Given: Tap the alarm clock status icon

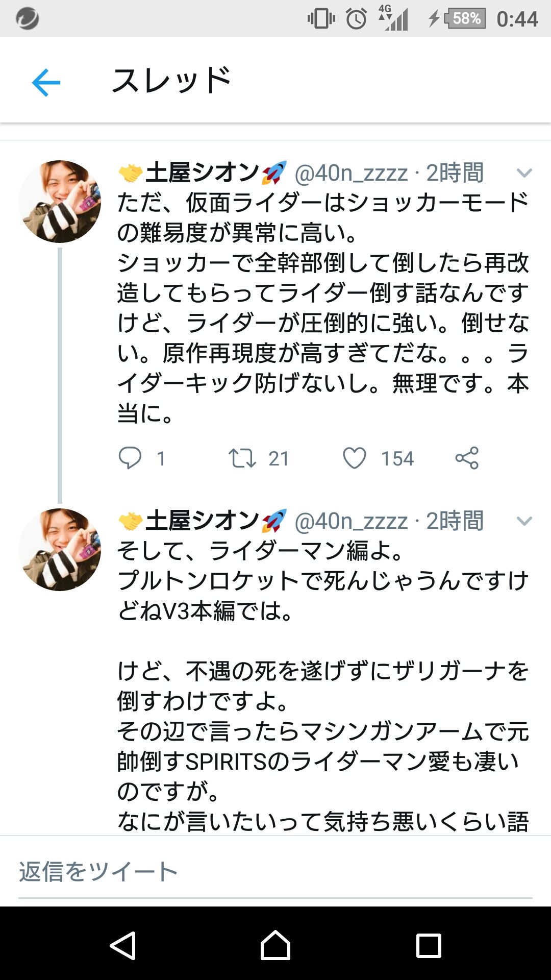Looking at the screenshot, I should tap(356, 19).
